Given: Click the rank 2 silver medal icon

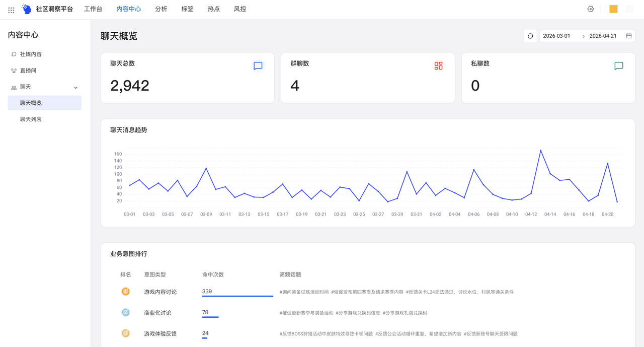Looking at the screenshot, I should [126, 312].
